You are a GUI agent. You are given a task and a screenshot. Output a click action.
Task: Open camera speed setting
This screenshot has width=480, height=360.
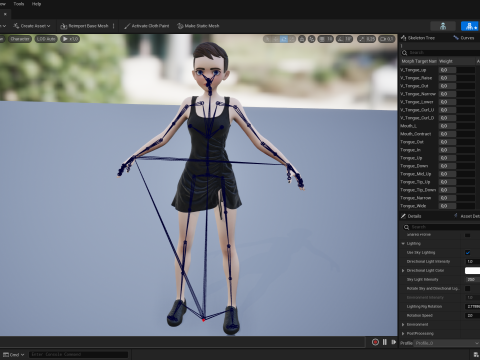pos(386,39)
